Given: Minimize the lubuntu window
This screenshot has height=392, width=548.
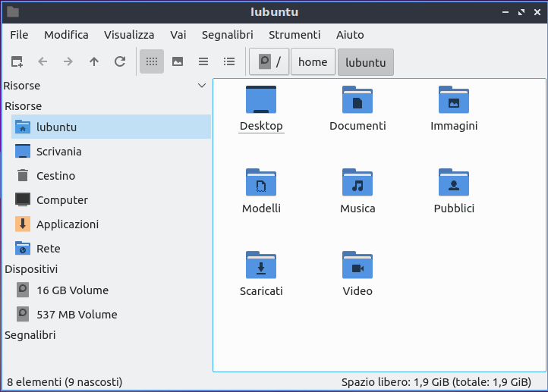Looking at the screenshot, I should tap(505, 12).
